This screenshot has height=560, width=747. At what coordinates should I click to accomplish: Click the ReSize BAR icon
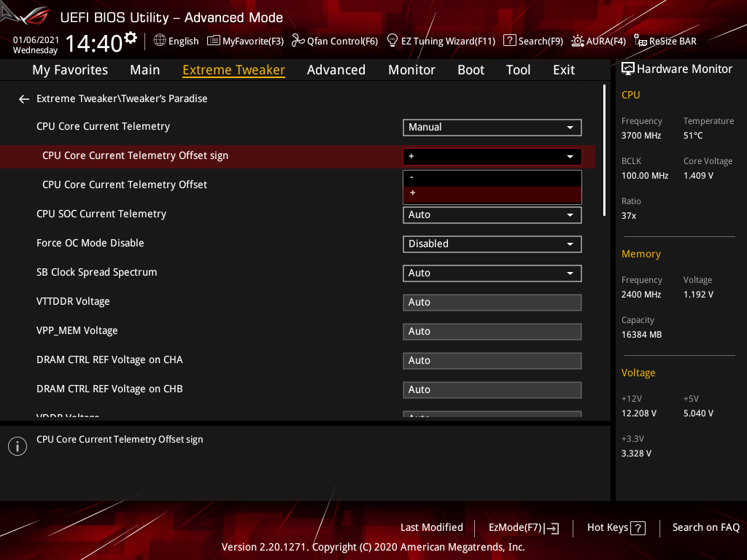coord(640,41)
